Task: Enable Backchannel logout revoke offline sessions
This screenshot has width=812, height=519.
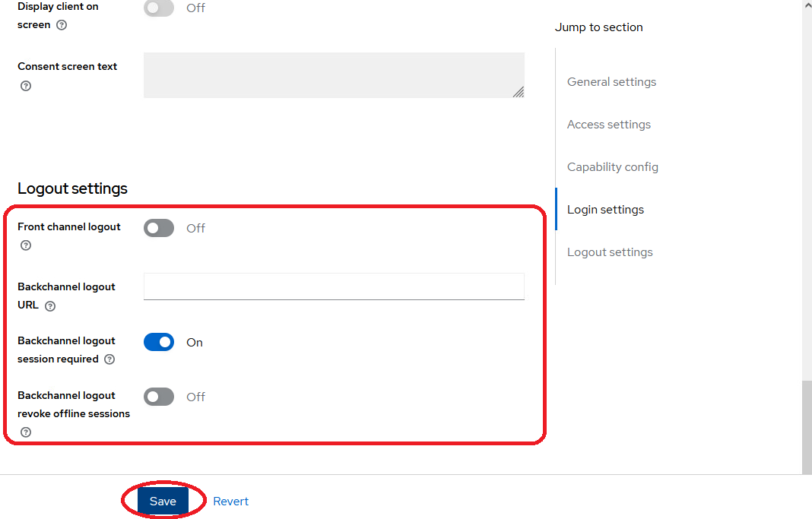Action: pos(158,396)
